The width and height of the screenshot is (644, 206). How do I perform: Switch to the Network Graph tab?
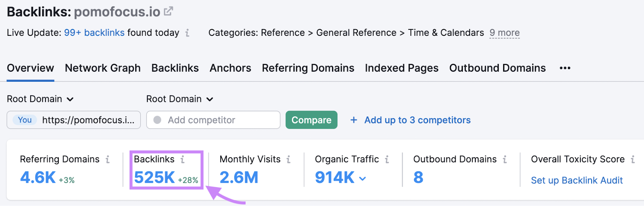click(x=103, y=68)
